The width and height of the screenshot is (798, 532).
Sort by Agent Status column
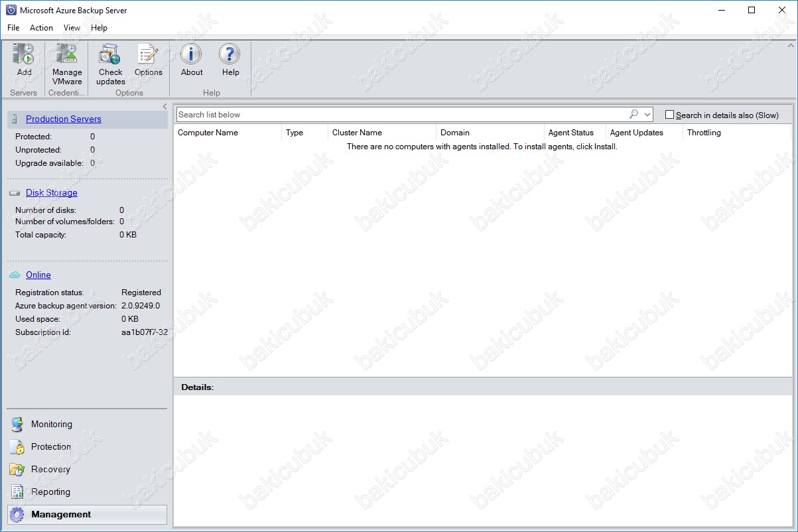[575, 133]
